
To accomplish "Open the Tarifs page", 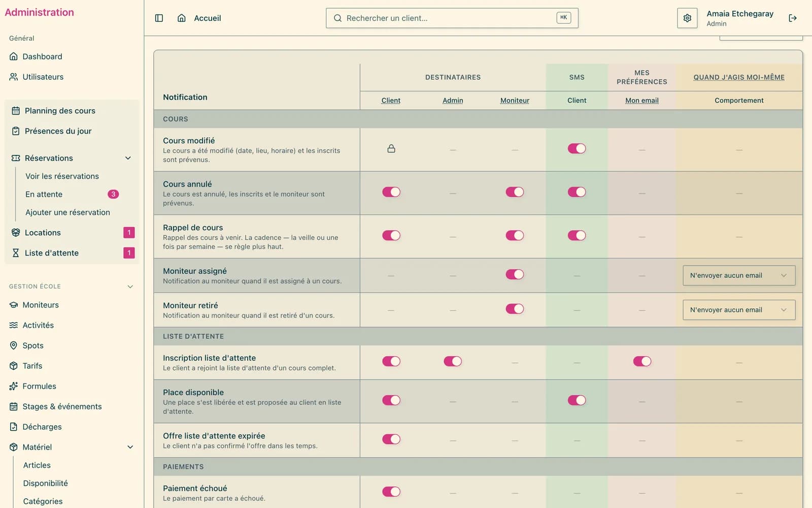I will click(32, 366).
